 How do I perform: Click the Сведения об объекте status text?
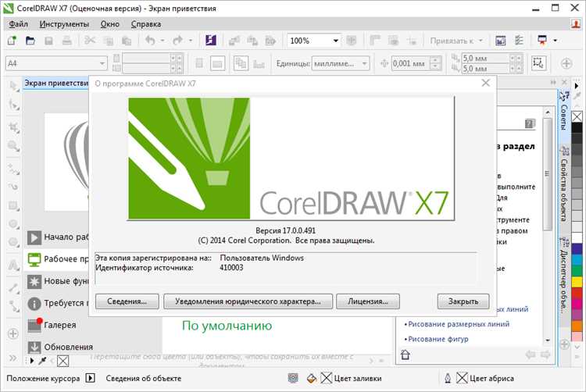[144, 378]
